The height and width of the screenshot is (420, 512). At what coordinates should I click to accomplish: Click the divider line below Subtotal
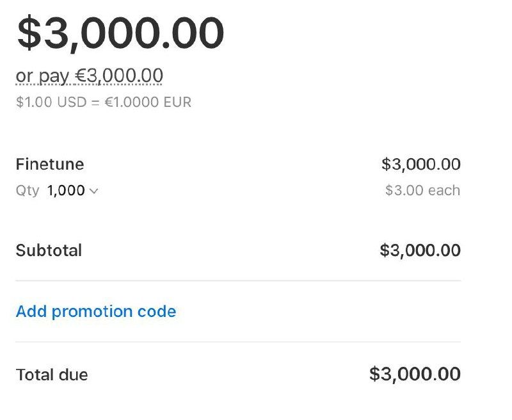pyautogui.click(x=238, y=280)
